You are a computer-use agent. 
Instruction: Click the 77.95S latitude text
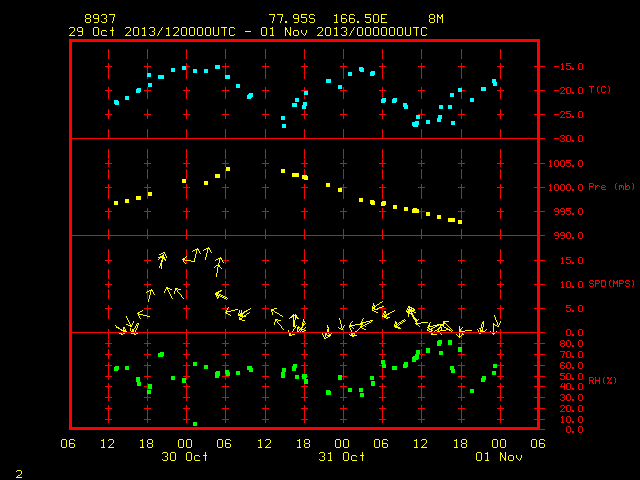point(292,19)
